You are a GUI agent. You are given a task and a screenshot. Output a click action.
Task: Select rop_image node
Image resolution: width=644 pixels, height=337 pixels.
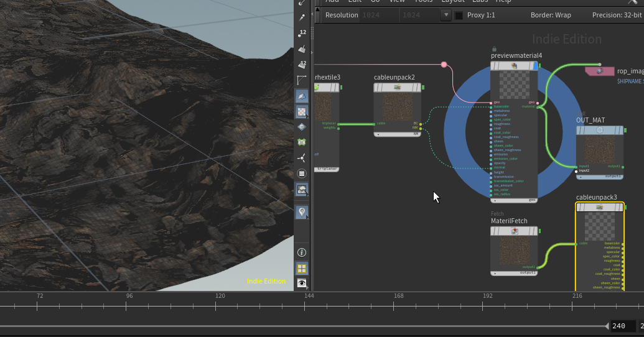pyautogui.click(x=600, y=71)
